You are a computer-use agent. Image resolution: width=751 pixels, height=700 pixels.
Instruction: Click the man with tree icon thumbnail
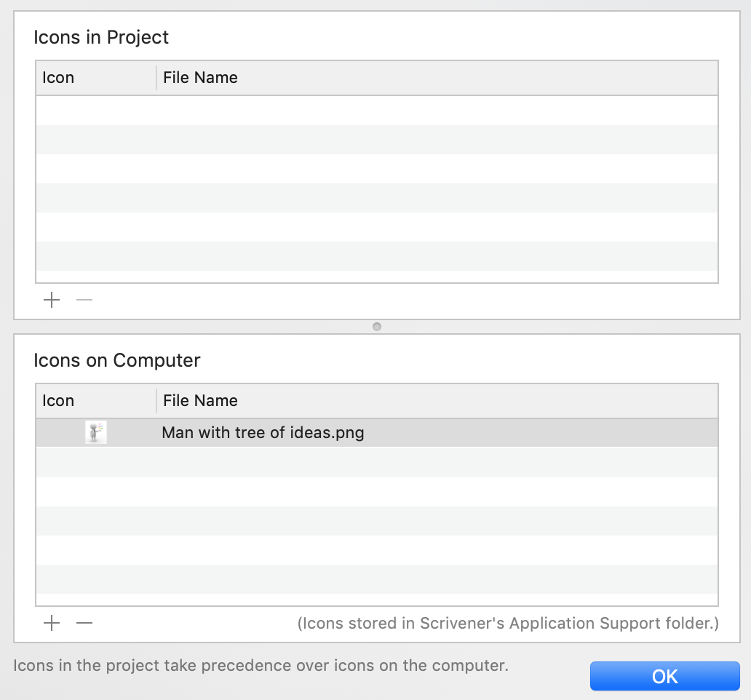click(x=96, y=432)
